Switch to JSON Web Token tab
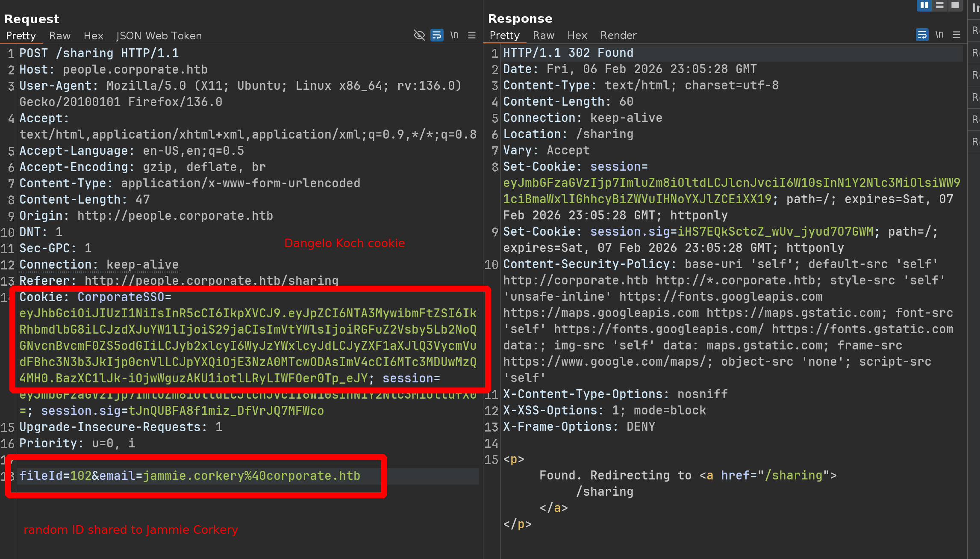This screenshot has height=559, width=980. 159,35
